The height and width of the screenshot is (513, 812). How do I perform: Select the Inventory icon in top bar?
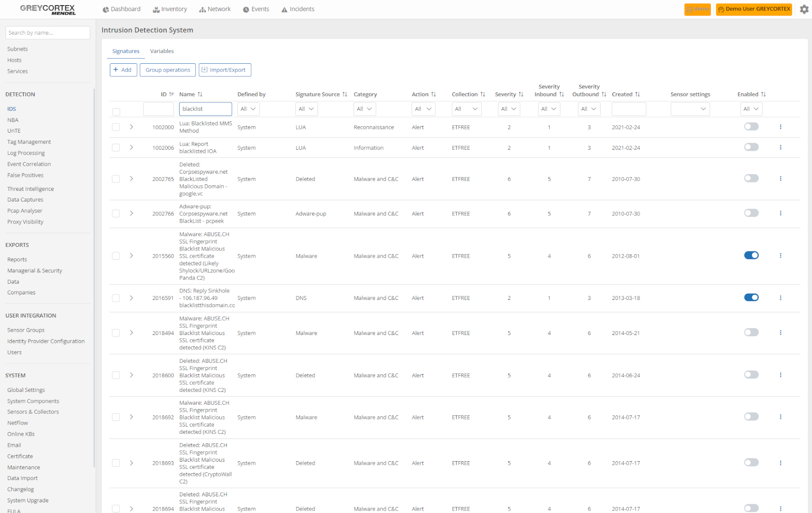pyautogui.click(x=157, y=9)
